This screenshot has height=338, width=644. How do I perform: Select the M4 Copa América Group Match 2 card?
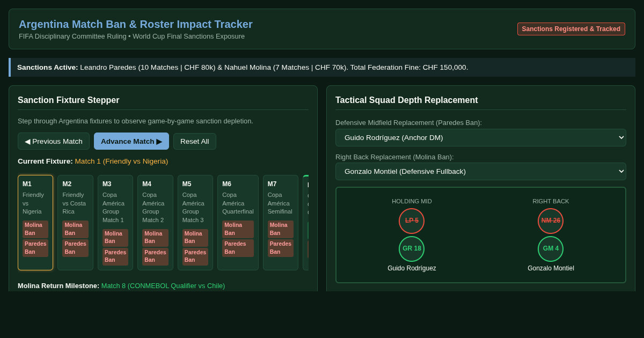pos(155,223)
